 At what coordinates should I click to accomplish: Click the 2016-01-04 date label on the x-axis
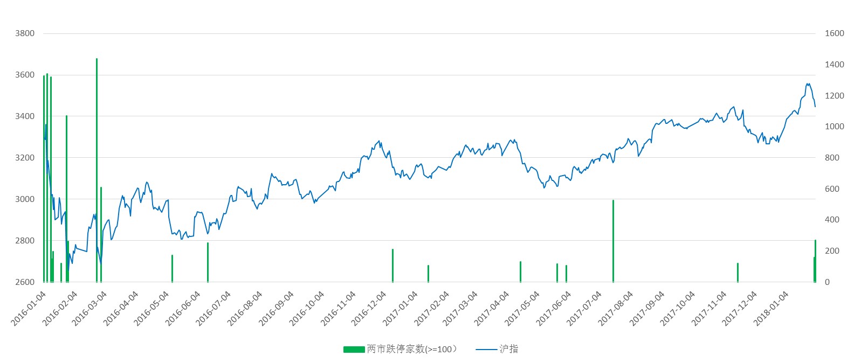(29, 309)
